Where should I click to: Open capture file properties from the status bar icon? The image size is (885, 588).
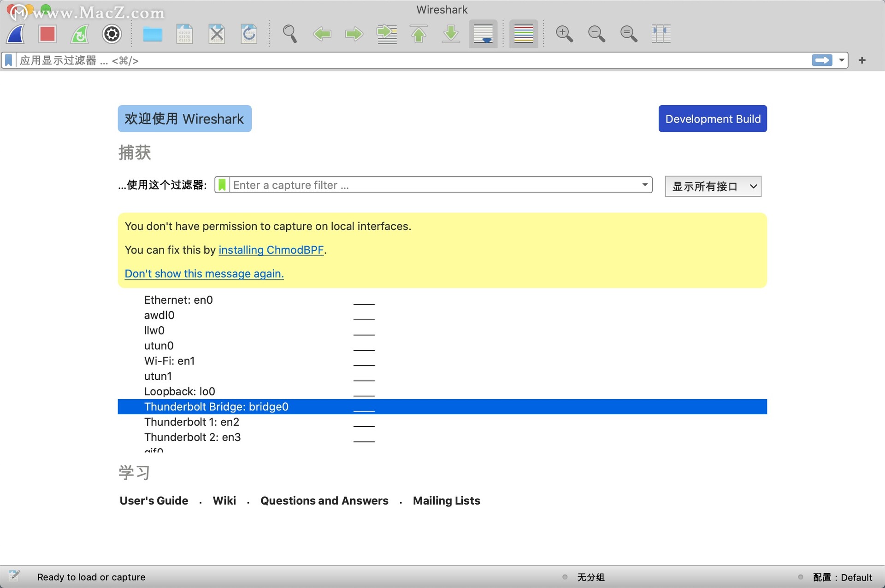point(14,576)
